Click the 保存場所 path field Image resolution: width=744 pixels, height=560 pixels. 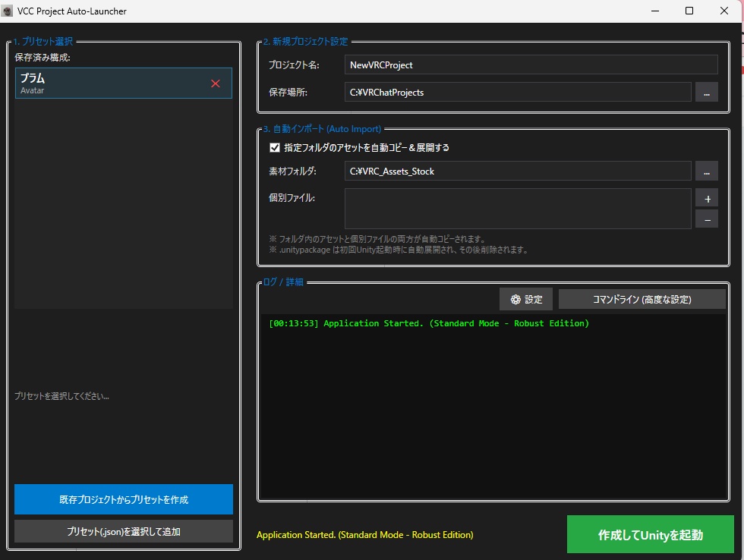(519, 92)
